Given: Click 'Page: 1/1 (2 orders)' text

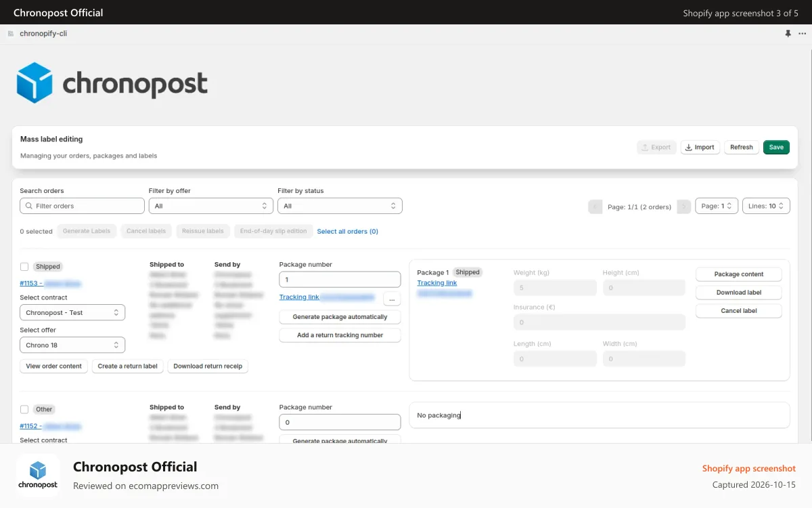Looking at the screenshot, I should click(639, 207).
